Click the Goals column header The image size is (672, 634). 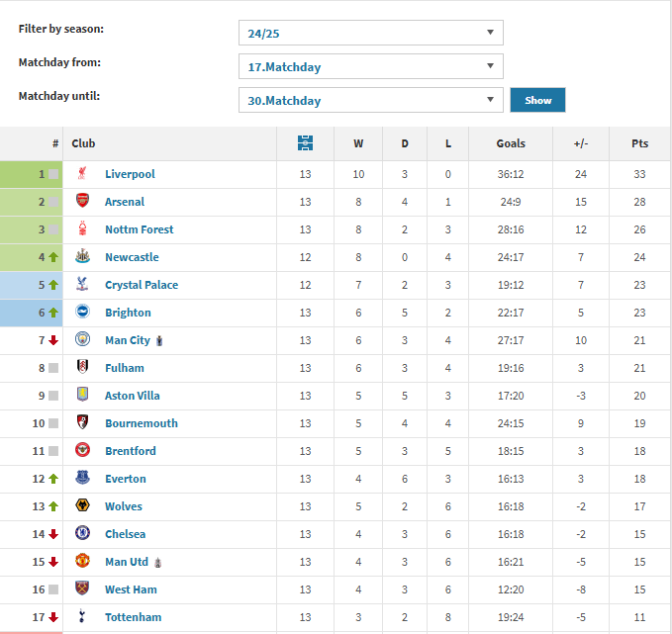(x=511, y=143)
